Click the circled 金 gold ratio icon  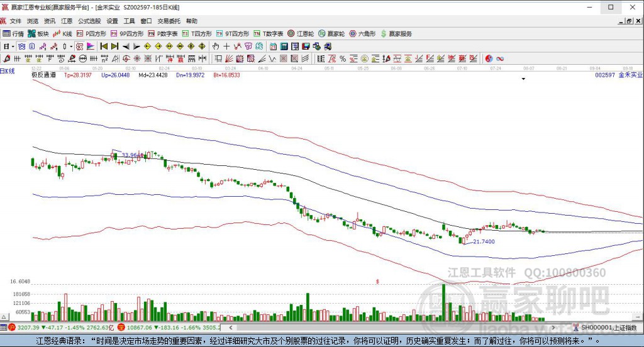[x=364, y=58]
